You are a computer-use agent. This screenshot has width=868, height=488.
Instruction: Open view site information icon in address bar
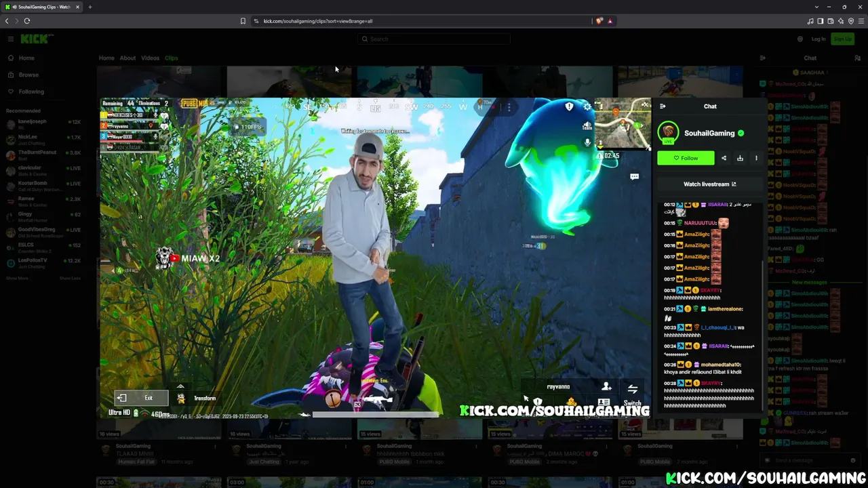(256, 21)
